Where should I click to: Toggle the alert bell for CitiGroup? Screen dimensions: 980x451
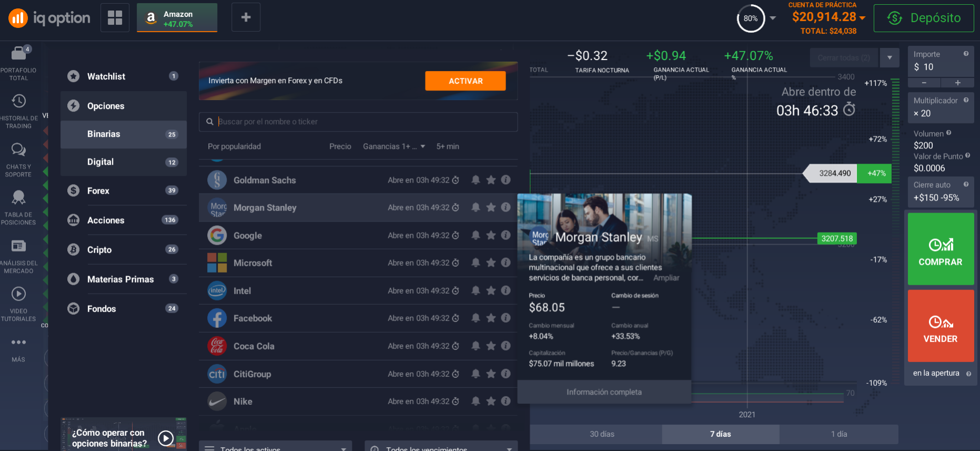click(x=476, y=374)
